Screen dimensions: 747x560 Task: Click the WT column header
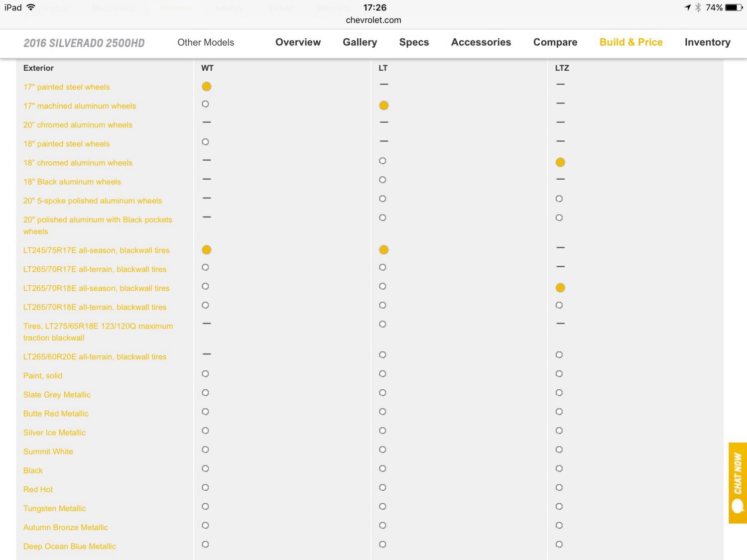click(x=207, y=68)
